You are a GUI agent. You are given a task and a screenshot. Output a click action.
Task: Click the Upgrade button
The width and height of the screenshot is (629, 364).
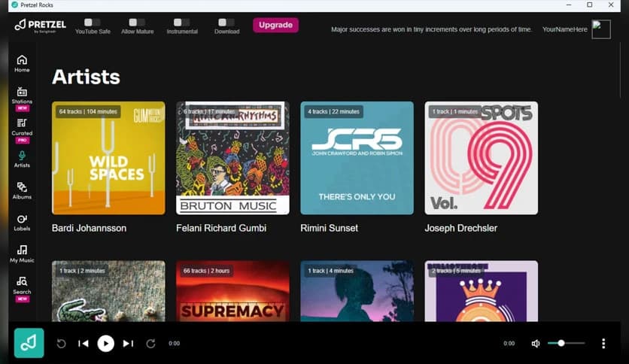pos(275,25)
